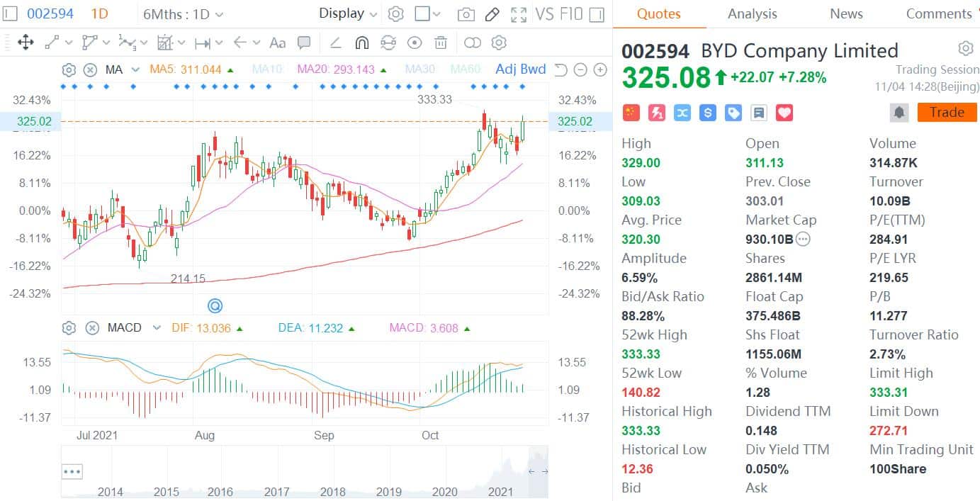Image resolution: width=980 pixels, height=501 pixels.
Task: Switch to the Analysis tab
Action: point(752,13)
